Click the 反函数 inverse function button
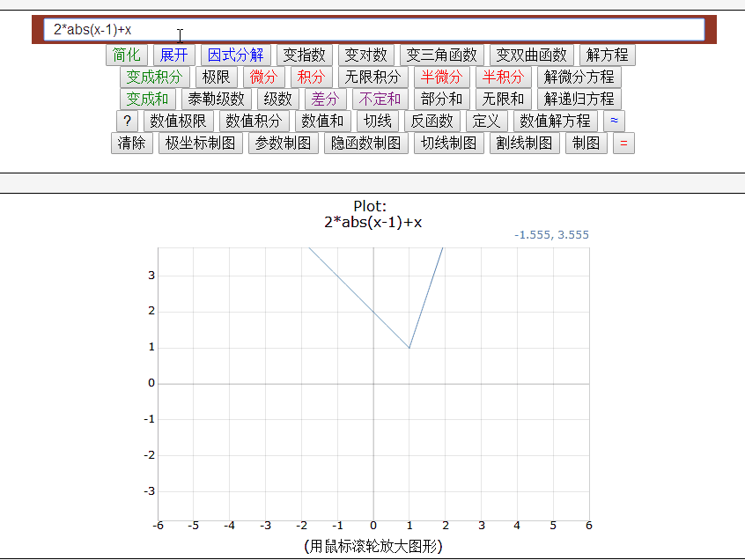745x560 pixels. 432,122
